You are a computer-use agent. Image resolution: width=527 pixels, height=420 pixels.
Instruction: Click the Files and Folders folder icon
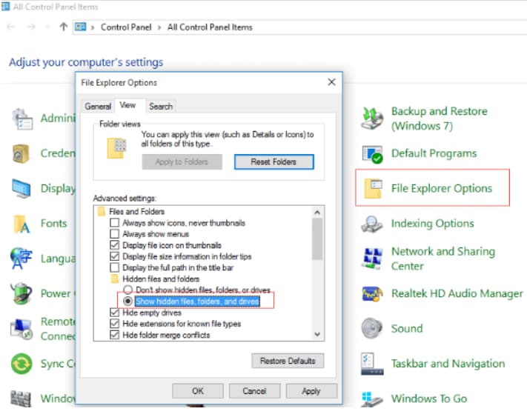click(101, 211)
